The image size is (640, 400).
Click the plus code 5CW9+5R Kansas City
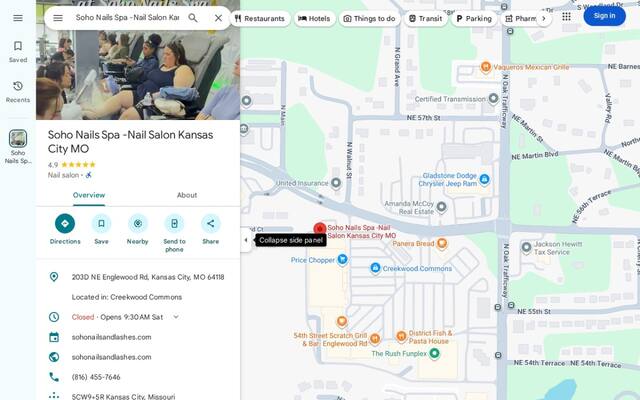[x=123, y=396]
